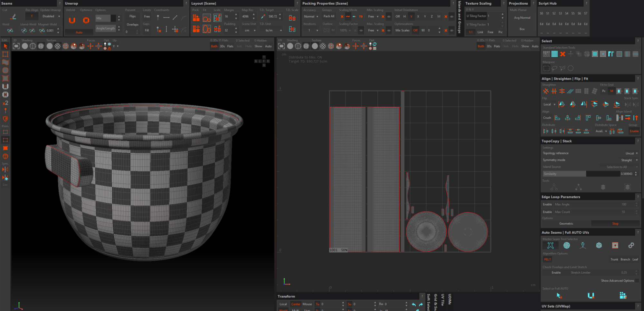Click the Pack All groups button

tap(329, 16)
